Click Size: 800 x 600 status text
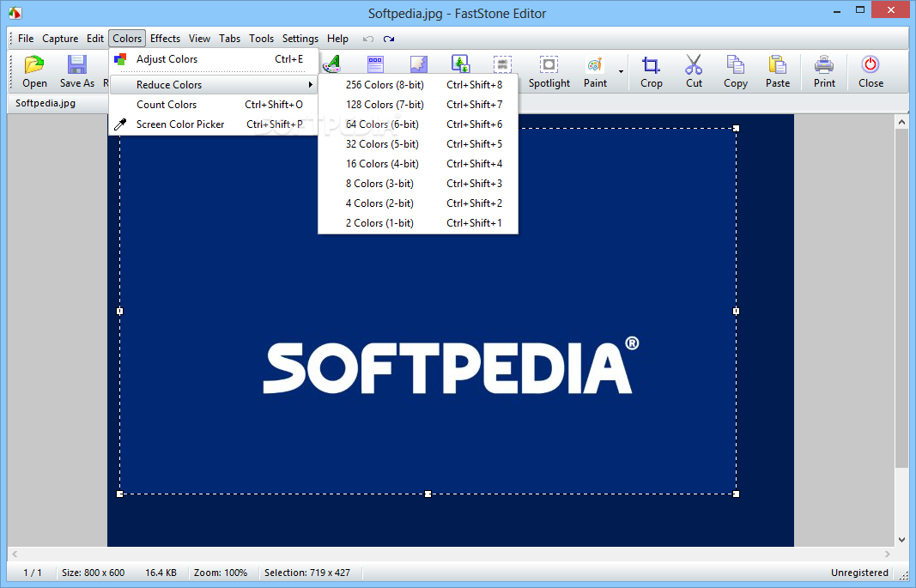Image resolution: width=916 pixels, height=588 pixels. (x=93, y=573)
